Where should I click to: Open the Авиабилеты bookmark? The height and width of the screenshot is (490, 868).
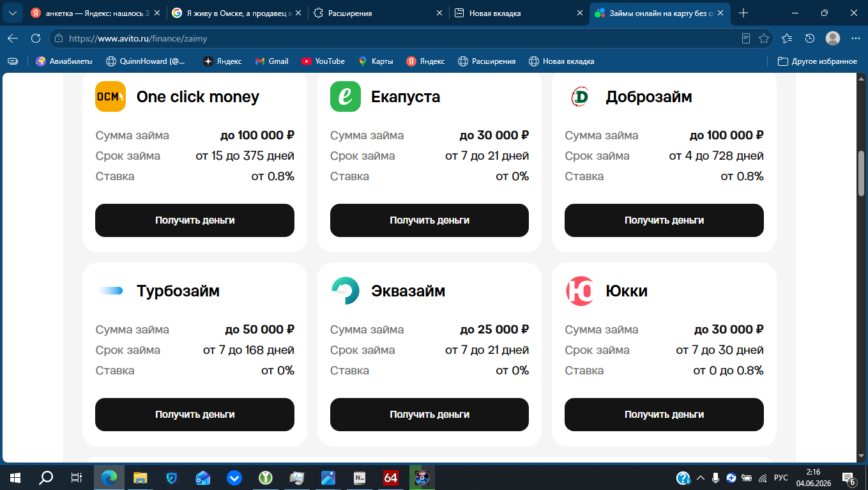[65, 61]
